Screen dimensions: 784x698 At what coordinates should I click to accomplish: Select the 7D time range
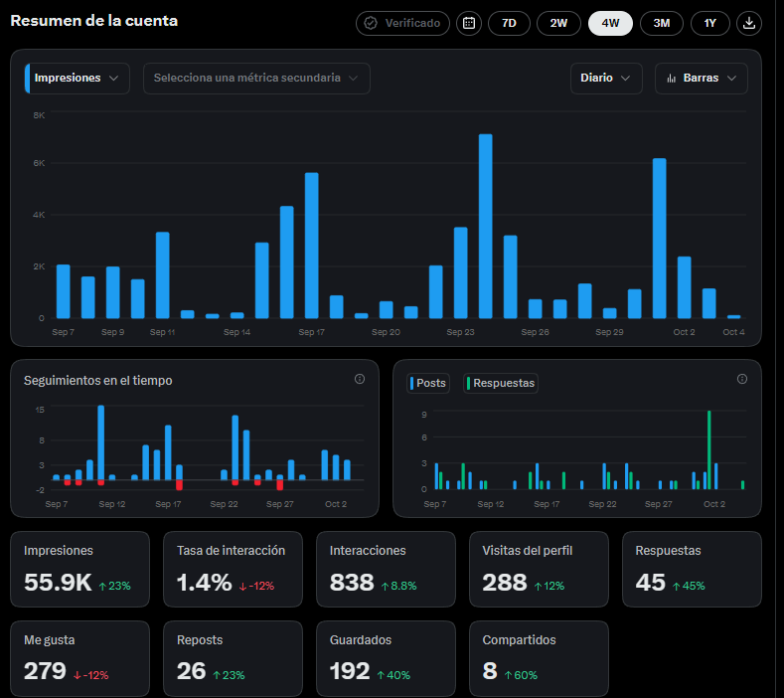tap(509, 23)
